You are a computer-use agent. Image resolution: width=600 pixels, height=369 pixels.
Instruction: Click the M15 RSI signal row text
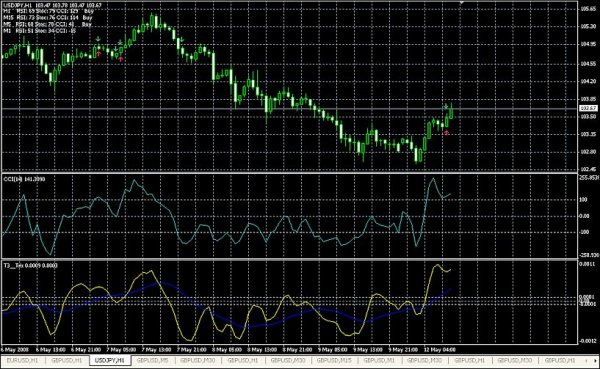pyautogui.click(x=48, y=18)
